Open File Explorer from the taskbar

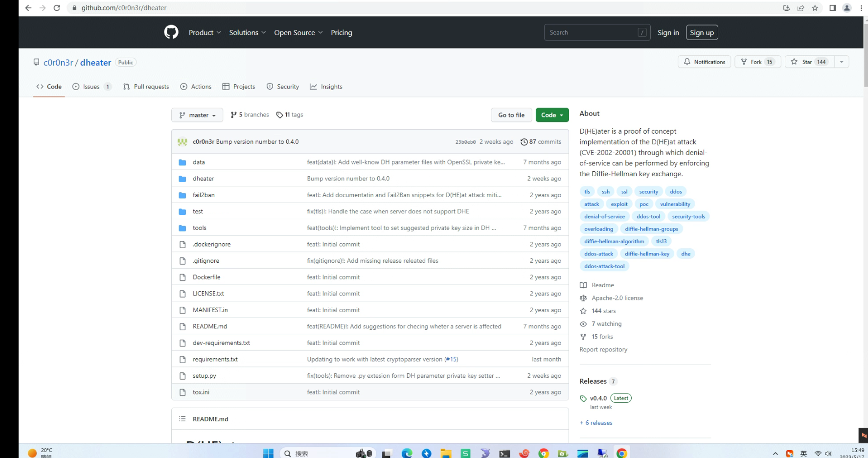point(446,454)
